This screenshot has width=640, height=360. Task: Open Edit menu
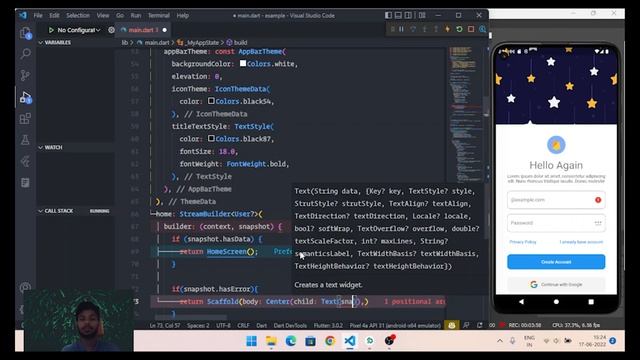click(x=54, y=16)
